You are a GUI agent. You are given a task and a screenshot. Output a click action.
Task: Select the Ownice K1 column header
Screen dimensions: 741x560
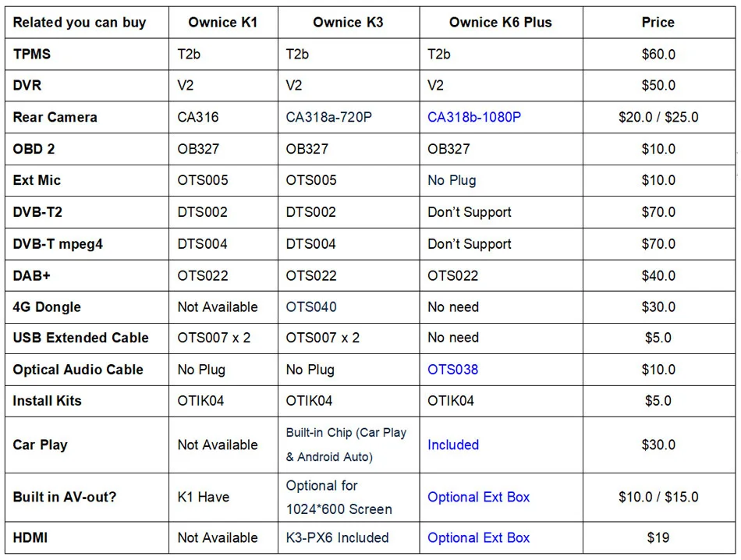coord(222,23)
